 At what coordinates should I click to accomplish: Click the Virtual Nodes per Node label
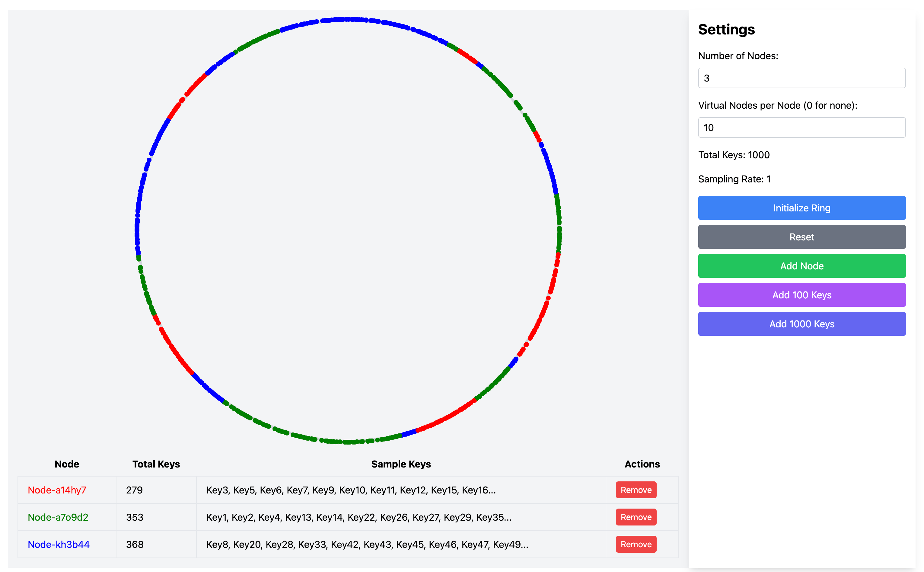click(778, 105)
